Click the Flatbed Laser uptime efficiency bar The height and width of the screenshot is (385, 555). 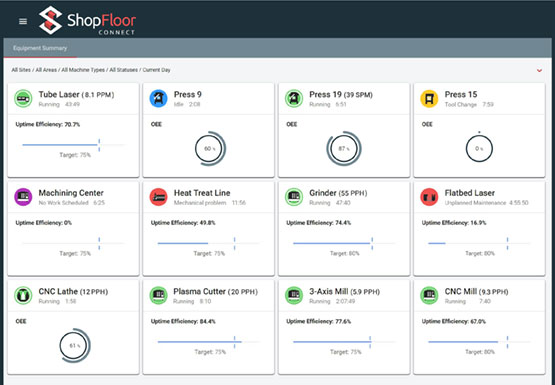480,243
